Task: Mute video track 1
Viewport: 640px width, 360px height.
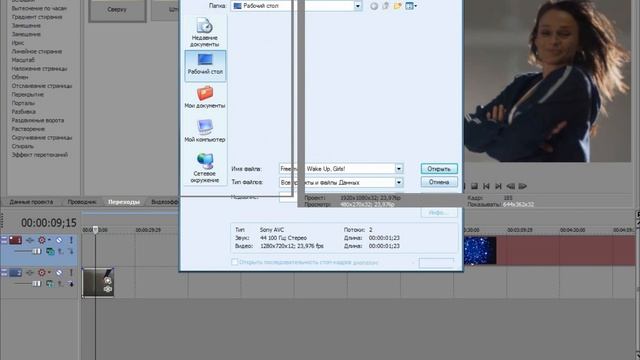Action: tap(59, 240)
